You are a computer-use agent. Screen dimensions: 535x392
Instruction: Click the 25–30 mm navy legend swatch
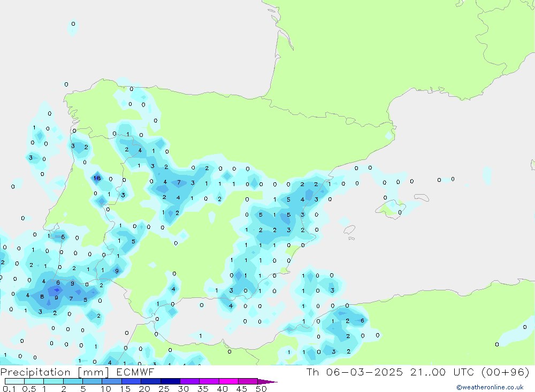(x=170, y=381)
